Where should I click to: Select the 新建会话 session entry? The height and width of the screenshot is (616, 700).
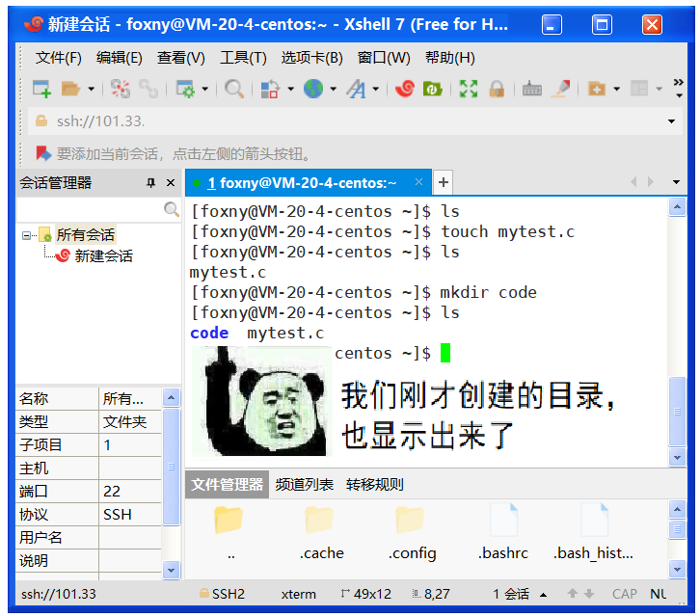point(103,255)
